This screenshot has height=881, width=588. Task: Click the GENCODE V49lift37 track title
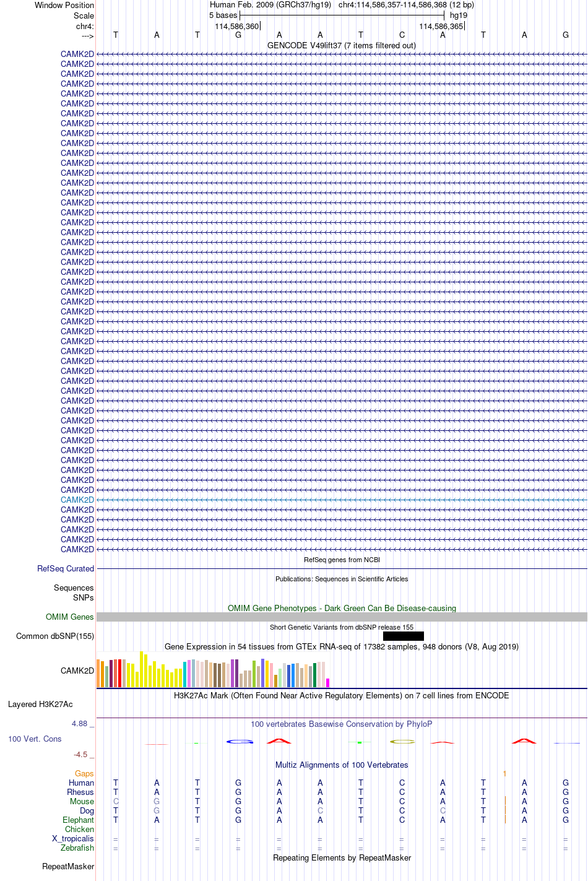(342, 45)
